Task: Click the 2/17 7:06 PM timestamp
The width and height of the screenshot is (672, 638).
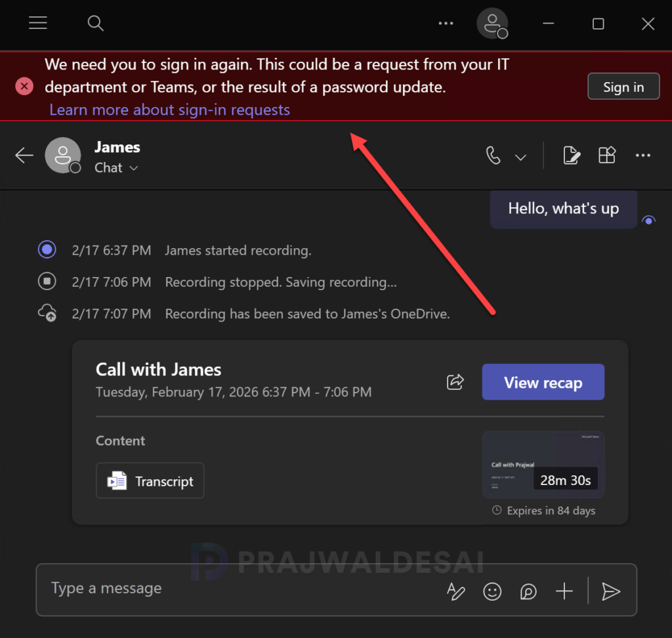Action: click(111, 282)
